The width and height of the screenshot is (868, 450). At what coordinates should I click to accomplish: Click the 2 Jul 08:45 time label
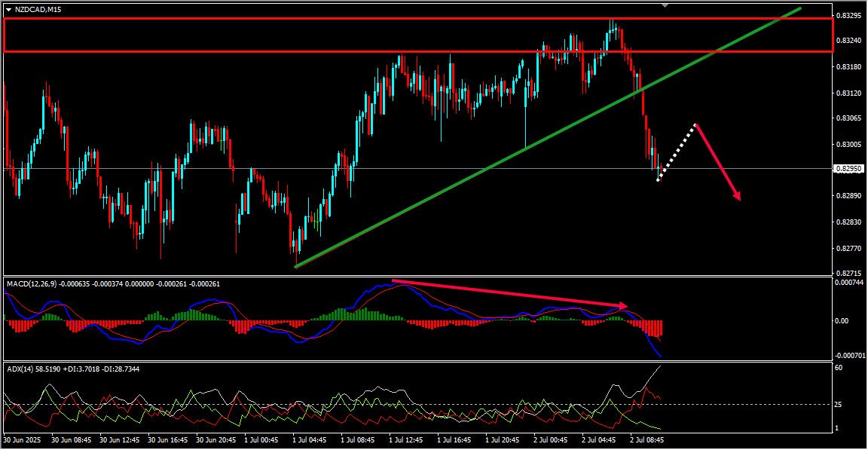646,439
